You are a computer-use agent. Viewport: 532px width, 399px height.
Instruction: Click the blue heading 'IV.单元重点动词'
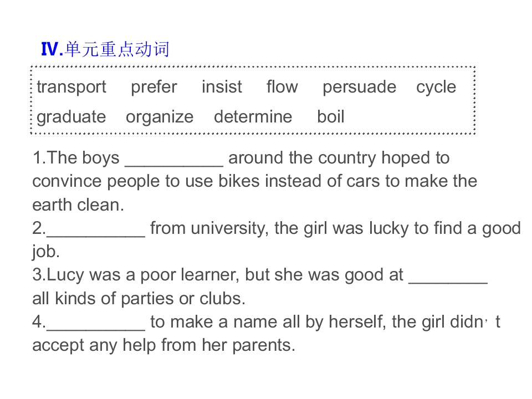pyautogui.click(x=105, y=49)
